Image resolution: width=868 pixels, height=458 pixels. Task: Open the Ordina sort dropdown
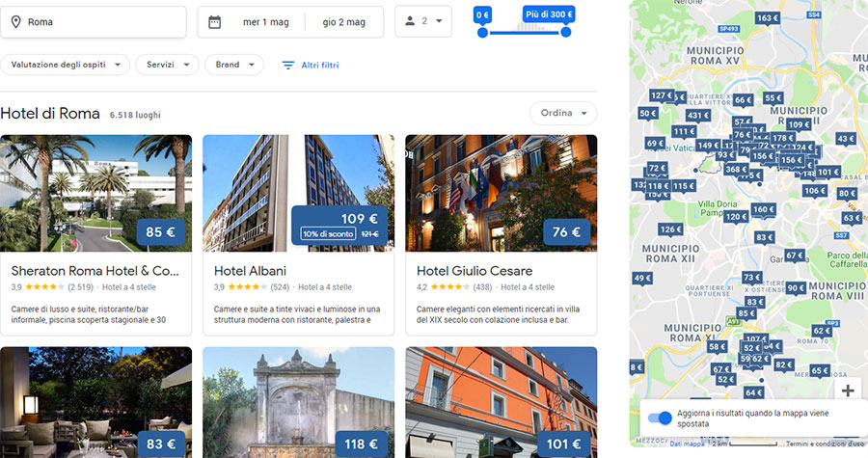click(x=563, y=113)
